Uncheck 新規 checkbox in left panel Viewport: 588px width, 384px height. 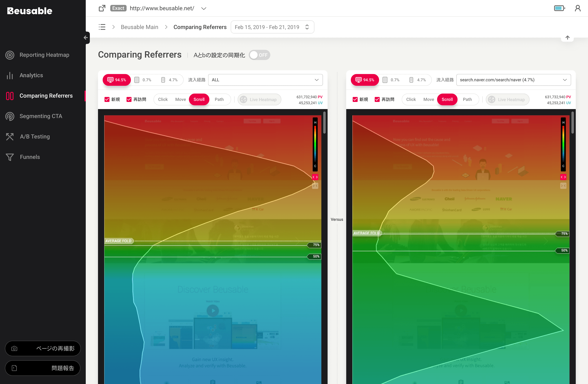click(107, 99)
